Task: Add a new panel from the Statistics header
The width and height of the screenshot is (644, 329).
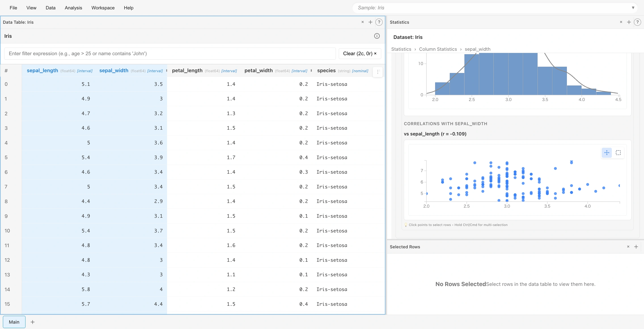Action: click(x=629, y=22)
